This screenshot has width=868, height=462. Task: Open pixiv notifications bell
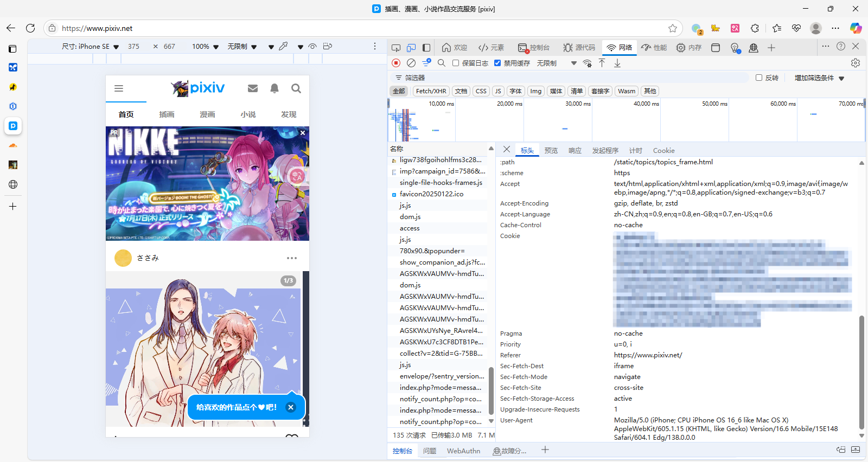(x=275, y=88)
